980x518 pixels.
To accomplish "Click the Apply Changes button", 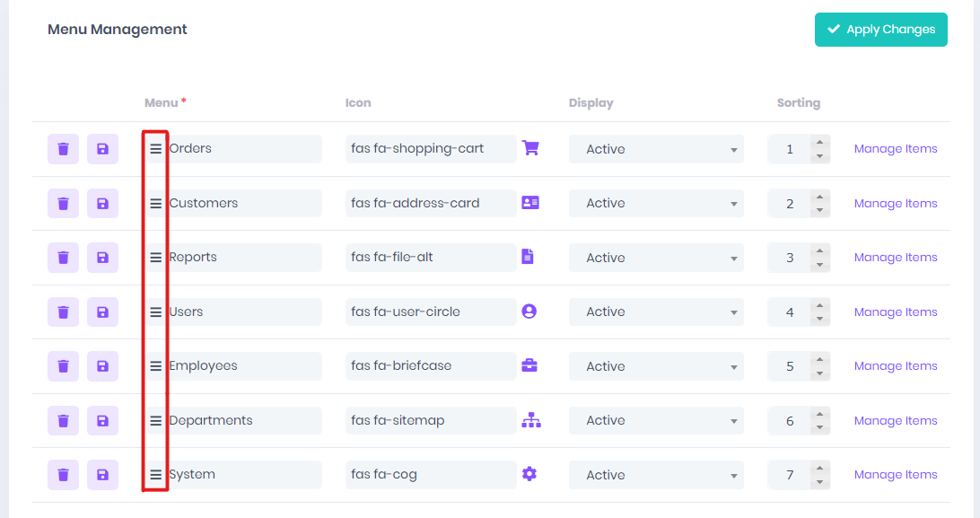I will 880,30.
